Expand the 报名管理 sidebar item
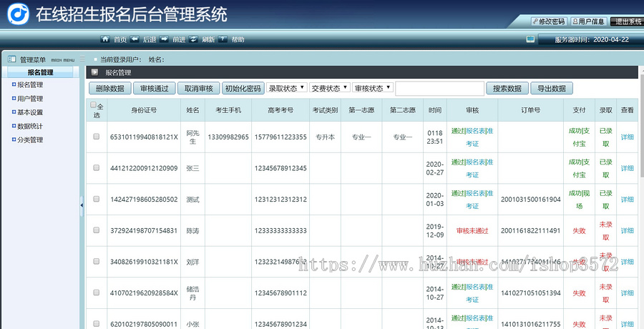This screenshot has width=644, height=329. click(14, 84)
